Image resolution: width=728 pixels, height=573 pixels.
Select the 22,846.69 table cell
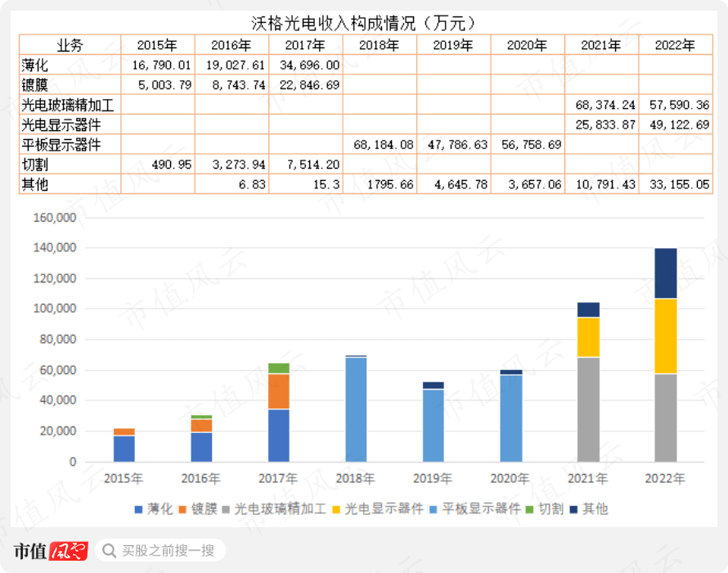(x=306, y=85)
